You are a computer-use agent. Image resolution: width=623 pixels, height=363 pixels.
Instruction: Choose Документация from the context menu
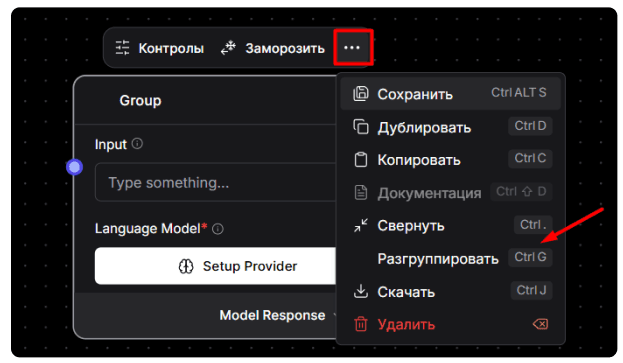[451, 193]
